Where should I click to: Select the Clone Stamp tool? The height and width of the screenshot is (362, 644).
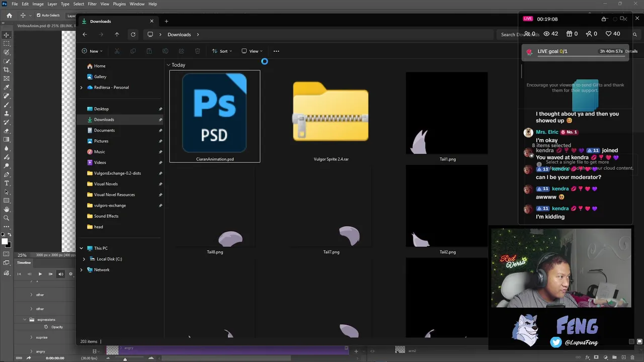[7, 114]
